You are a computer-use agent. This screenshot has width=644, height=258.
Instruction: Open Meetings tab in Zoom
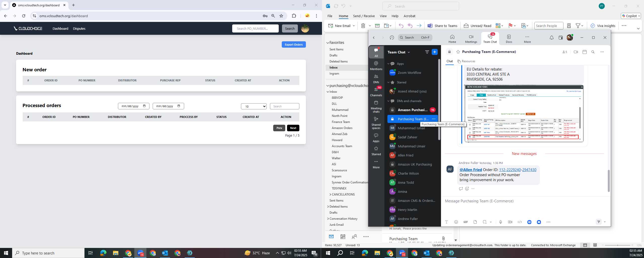coord(471,39)
